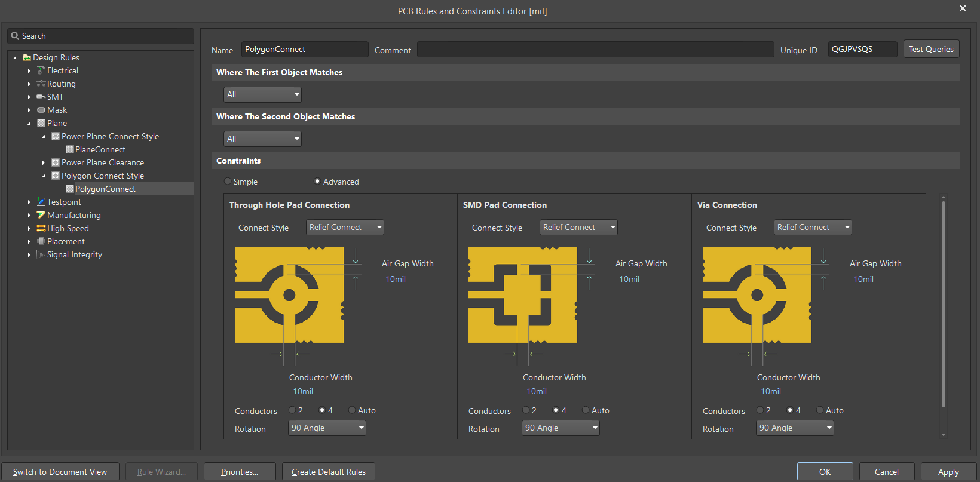
Task: Open SMD Pad Rotation dropdown
Action: tap(561, 428)
